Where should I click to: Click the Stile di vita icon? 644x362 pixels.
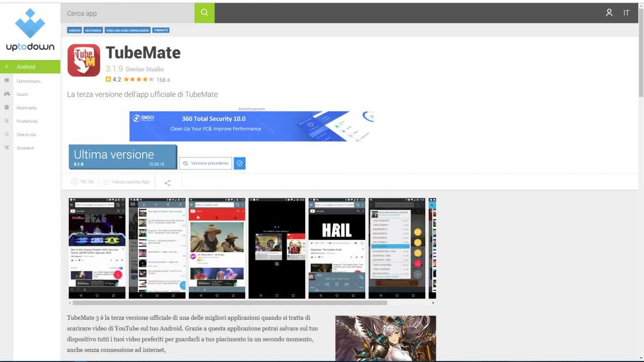[x=7, y=134]
